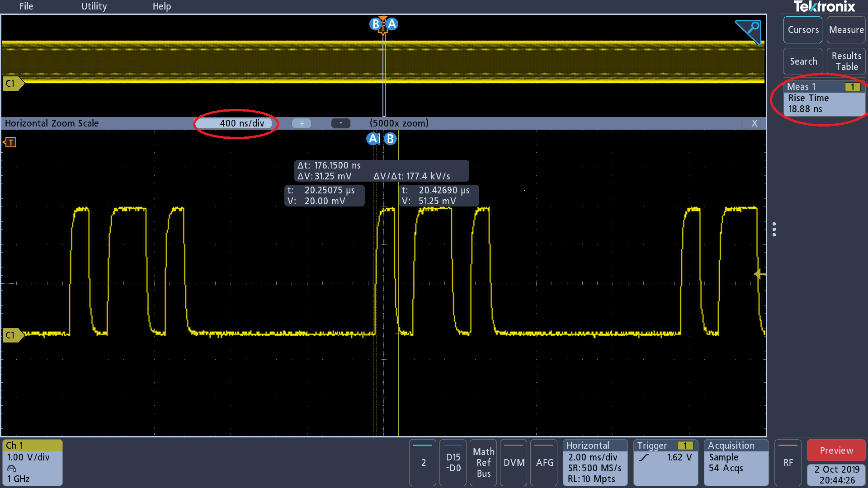Click the three-dot panel handle
Image resolution: width=868 pixels, height=488 pixels.
pyautogui.click(x=774, y=230)
